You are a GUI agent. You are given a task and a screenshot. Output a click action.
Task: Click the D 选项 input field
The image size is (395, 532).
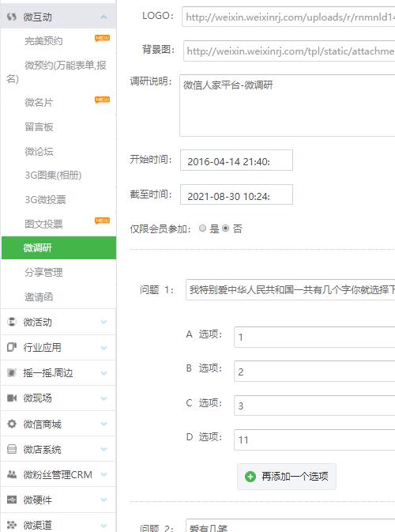314,440
